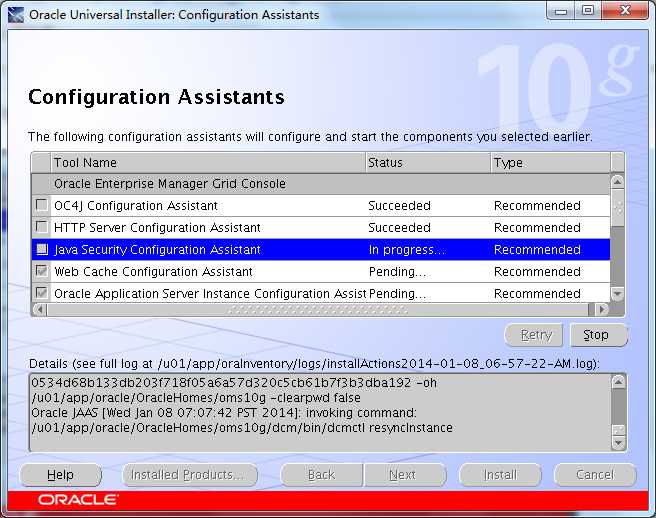The height and width of the screenshot is (518, 656).
Task: Select OC4J Configuration Assistant row text
Action: pos(136,205)
